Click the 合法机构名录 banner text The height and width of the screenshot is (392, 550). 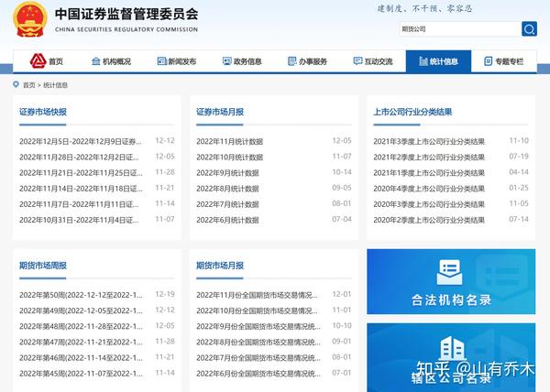point(451,299)
